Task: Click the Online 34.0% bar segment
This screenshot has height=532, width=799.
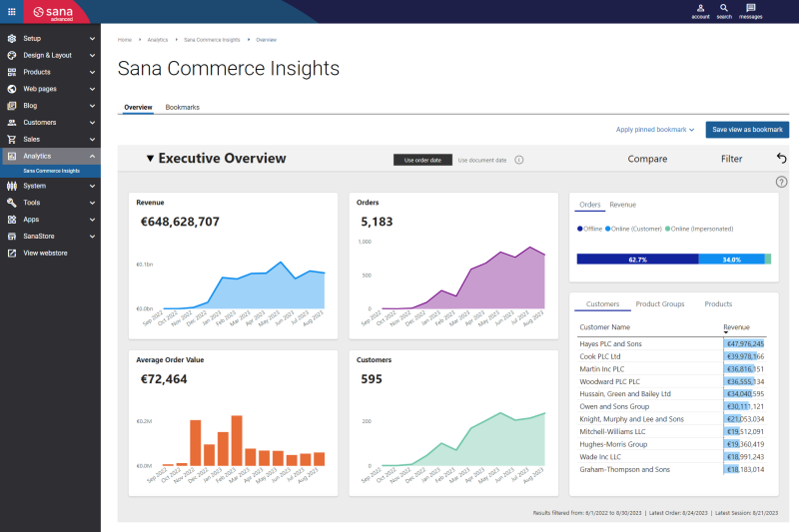Action: [731, 260]
